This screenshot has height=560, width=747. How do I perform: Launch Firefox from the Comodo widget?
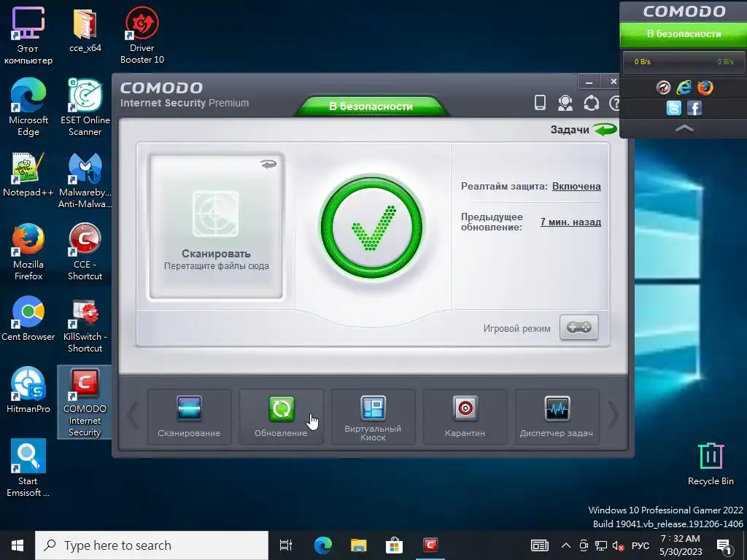pos(705,87)
